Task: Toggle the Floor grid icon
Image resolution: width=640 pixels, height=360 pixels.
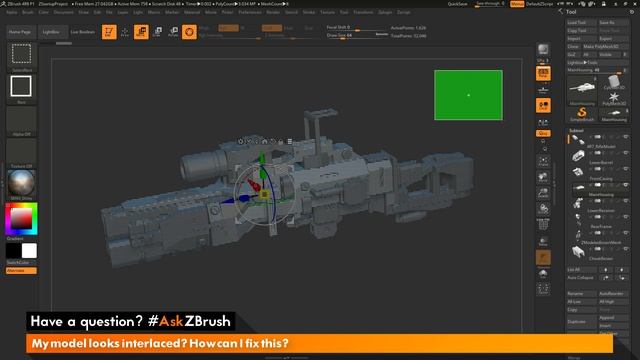Action: tap(543, 90)
